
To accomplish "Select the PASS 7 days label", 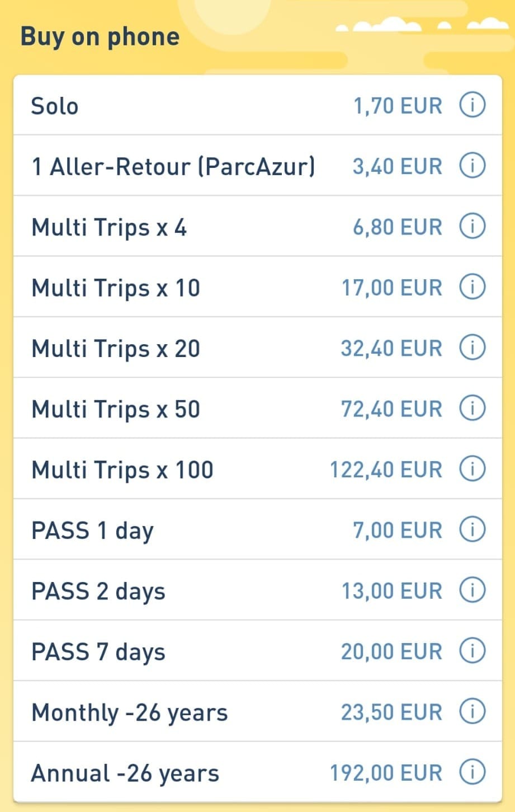I will pyautogui.click(x=98, y=652).
